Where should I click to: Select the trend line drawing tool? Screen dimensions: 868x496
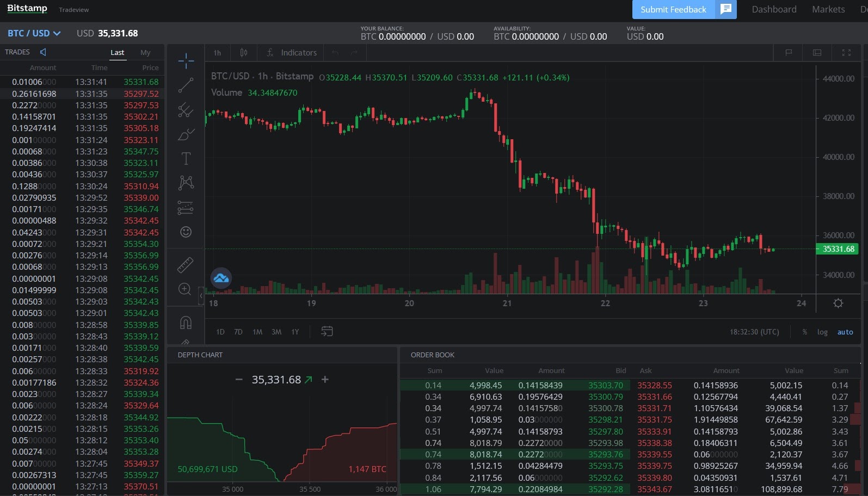tap(186, 85)
